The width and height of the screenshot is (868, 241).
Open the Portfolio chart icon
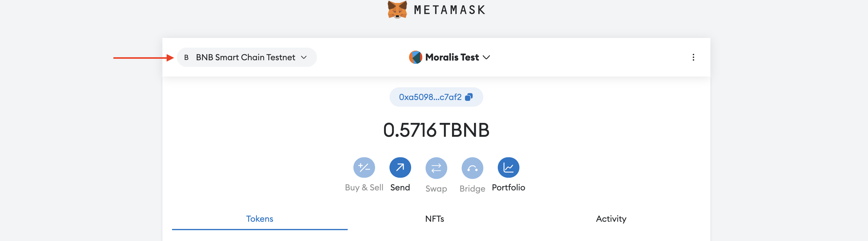508,167
